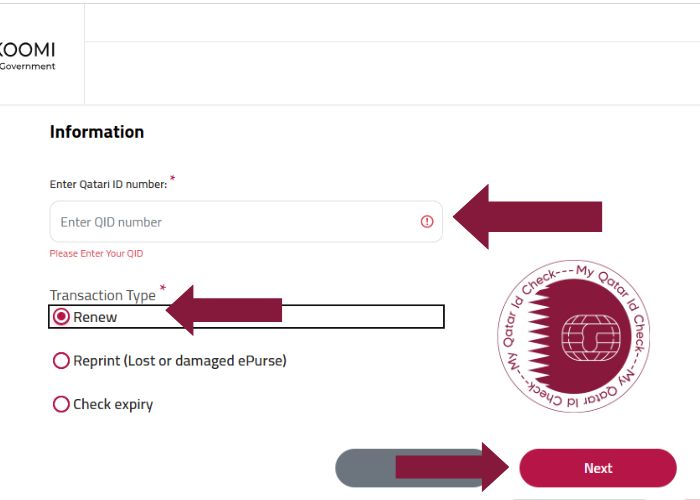
Task: Click the chip icon inside the round logo
Action: point(591,338)
